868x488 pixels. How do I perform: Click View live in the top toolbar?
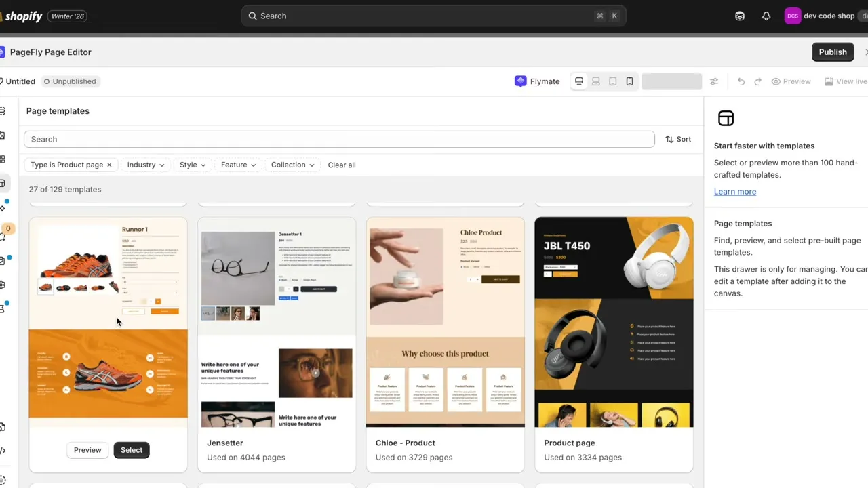(845, 81)
